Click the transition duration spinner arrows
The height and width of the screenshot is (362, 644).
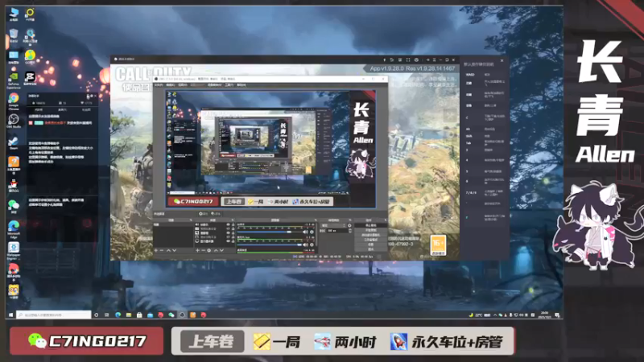click(x=350, y=231)
